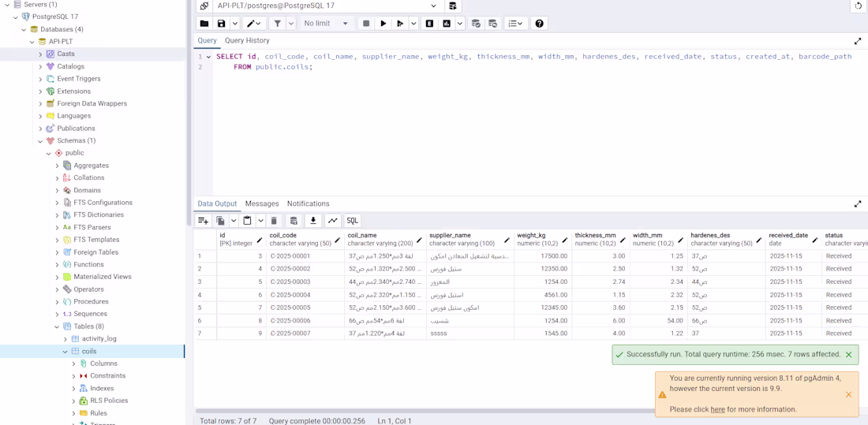The height and width of the screenshot is (425, 868).
Task: Select the activity_log table
Action: pyautogui.click(x=99, y=339)
